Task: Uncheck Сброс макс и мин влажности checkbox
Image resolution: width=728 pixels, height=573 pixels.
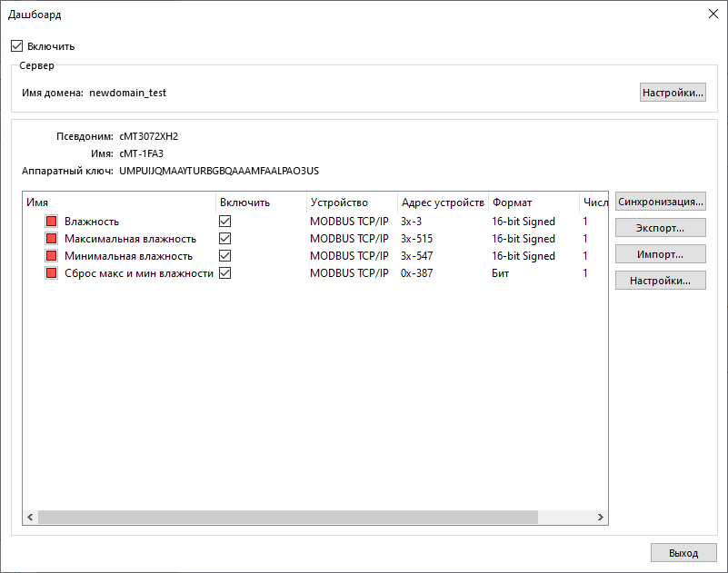Action: [225, 273]
